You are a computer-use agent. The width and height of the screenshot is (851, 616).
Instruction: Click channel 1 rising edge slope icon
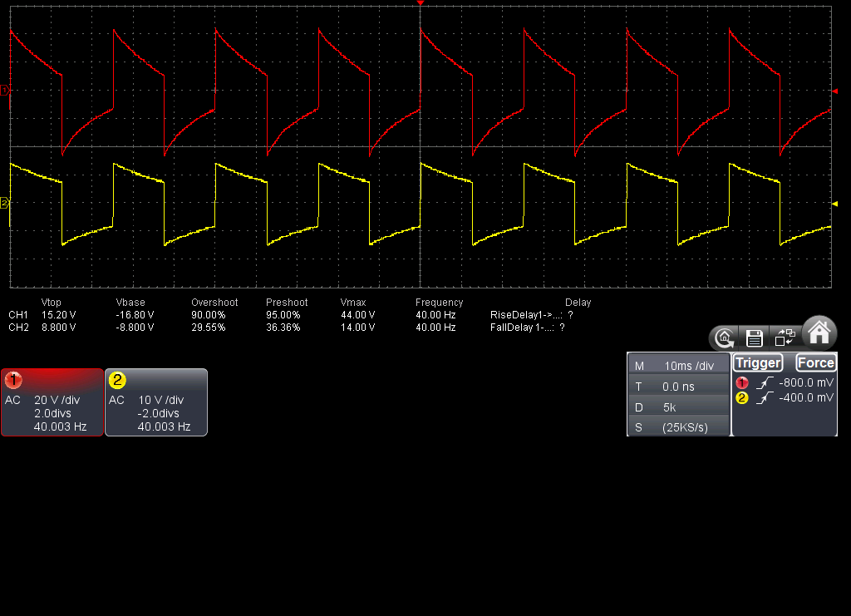tap(766, 382)
